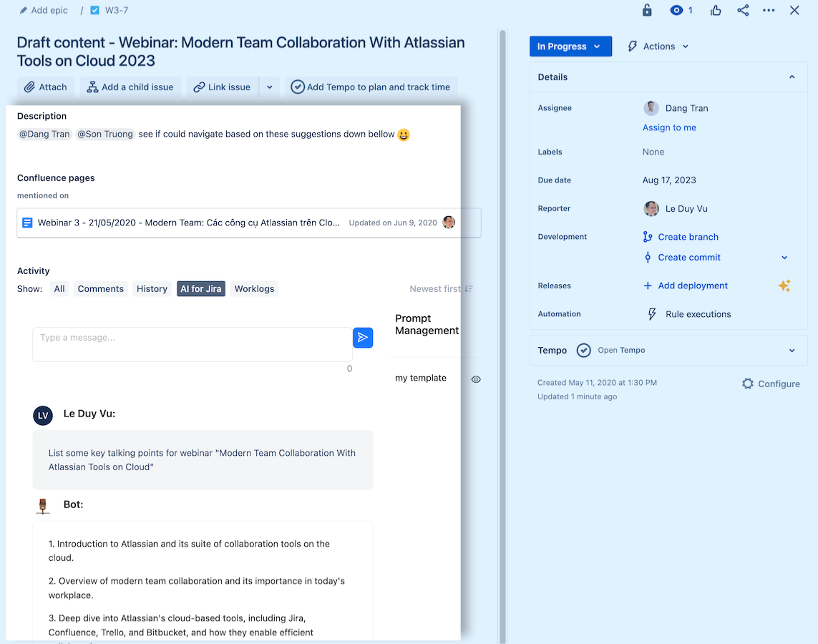
Task: Click the Description heading
Action: click(42, 116)
